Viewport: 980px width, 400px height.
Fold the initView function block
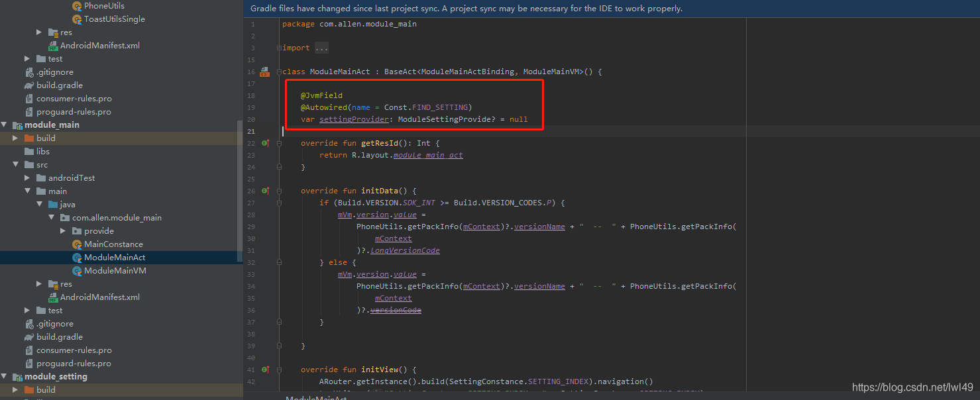click(280, 370)
